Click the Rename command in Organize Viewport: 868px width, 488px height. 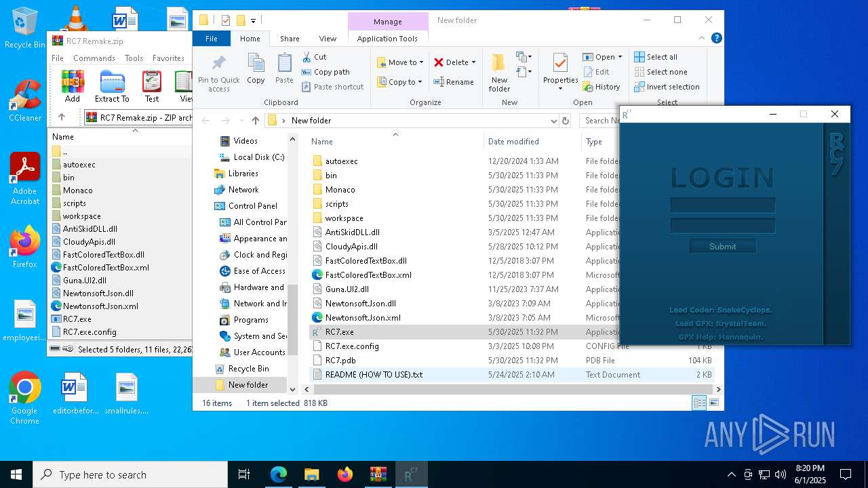pos(454,82)
